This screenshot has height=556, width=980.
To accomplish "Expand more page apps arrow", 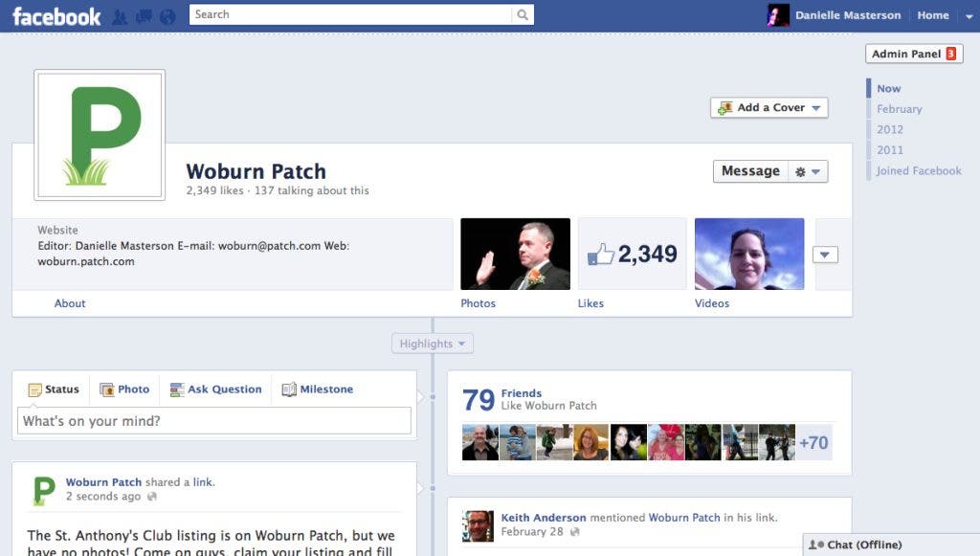I will coord(825,255).
